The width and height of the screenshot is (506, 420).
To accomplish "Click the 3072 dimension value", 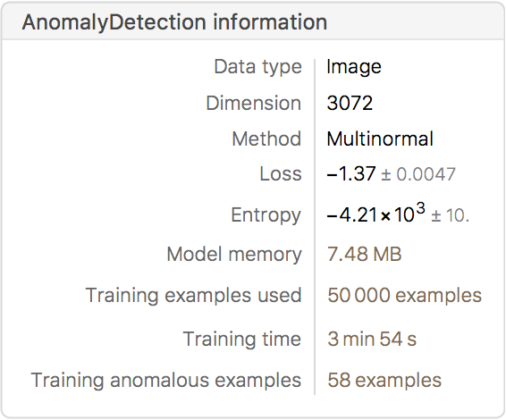I will click(350, 104).
